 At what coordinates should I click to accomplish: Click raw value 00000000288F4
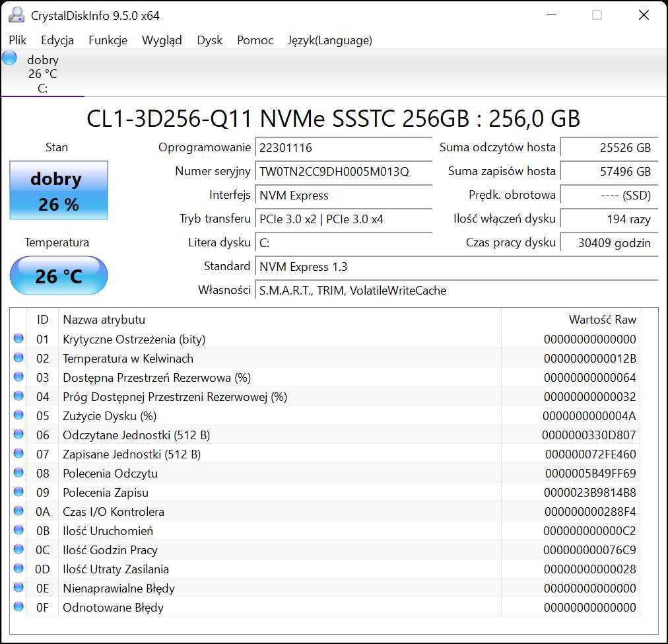click(590, 512)
